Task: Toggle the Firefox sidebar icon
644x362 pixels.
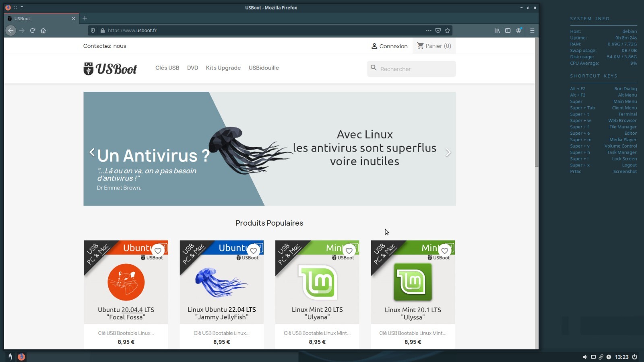Action: (508, 31)
